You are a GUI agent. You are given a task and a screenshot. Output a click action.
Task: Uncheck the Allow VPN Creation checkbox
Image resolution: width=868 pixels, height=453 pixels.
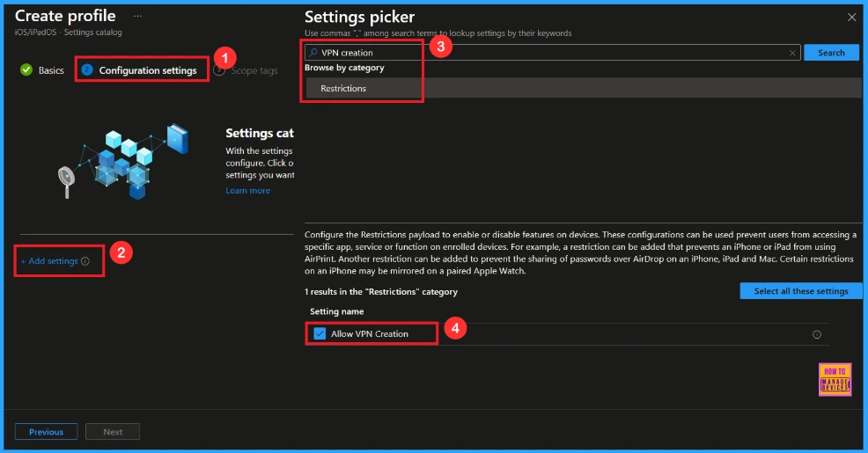(x=320, y=333)
